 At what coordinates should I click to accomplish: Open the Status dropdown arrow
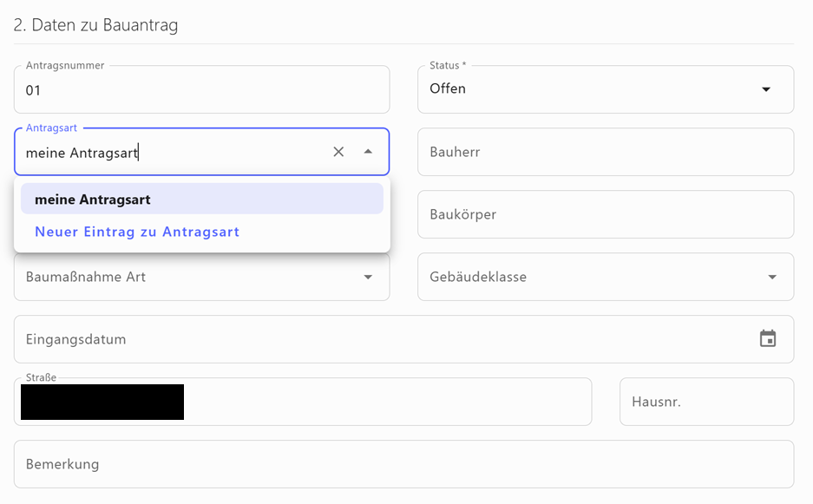(x=766, y=89)
